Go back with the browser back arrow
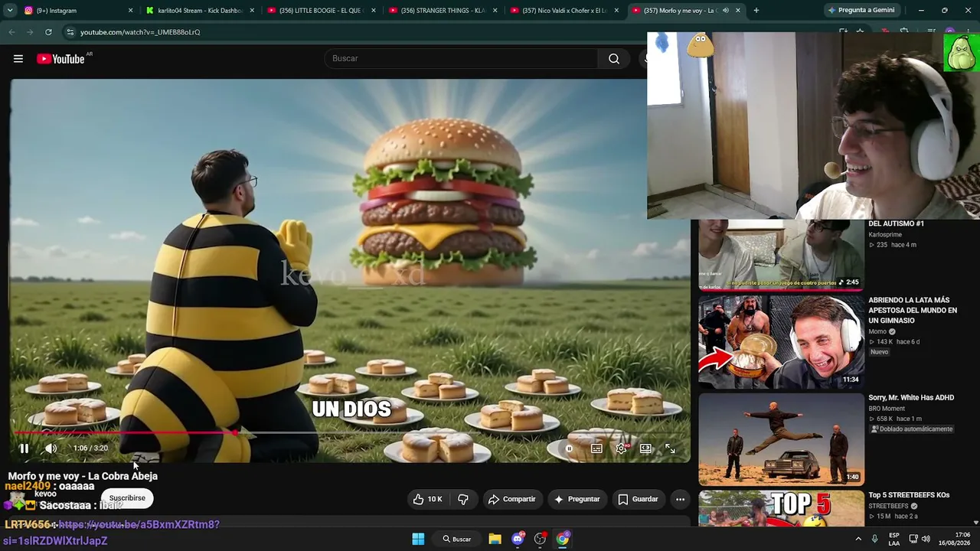The height and width of the screenshot is (551, 980). pyautogui.click(x=11, y=32)
